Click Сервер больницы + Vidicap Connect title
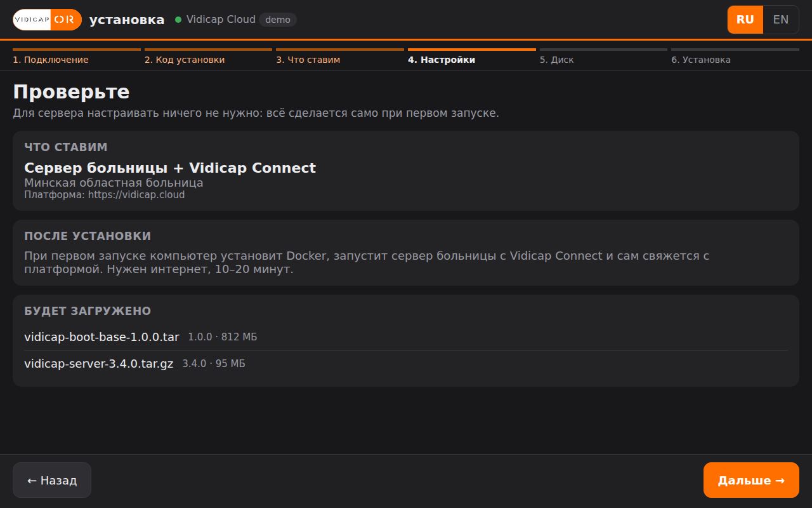 pos(170,168)
